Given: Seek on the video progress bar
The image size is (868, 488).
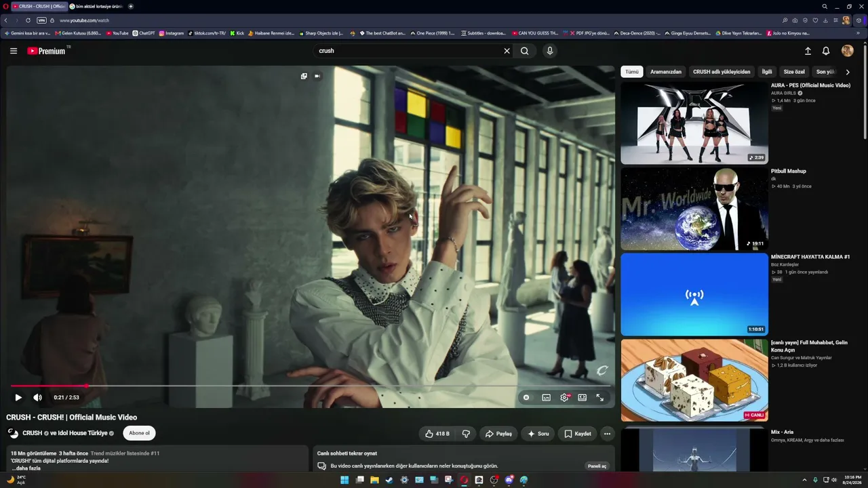Looking at the screenshot, I should (x=311, y=386).
